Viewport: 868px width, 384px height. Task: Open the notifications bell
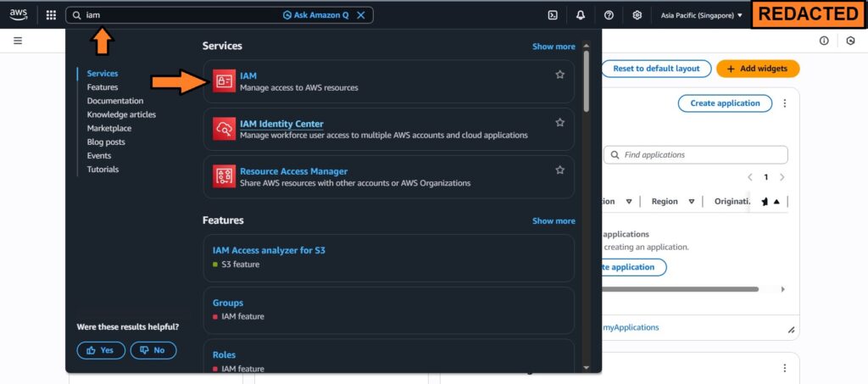tap(581, 15)
